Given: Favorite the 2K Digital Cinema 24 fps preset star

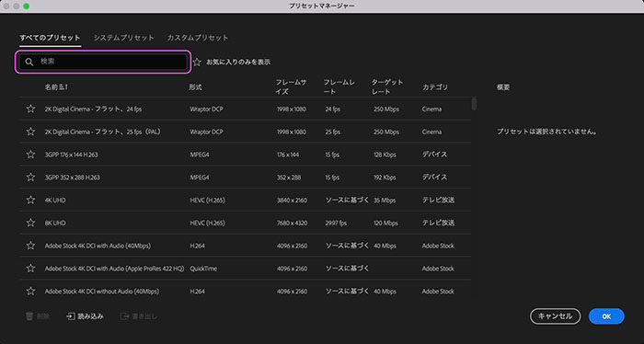Looking at the screenshot, I should coord(30,109).
